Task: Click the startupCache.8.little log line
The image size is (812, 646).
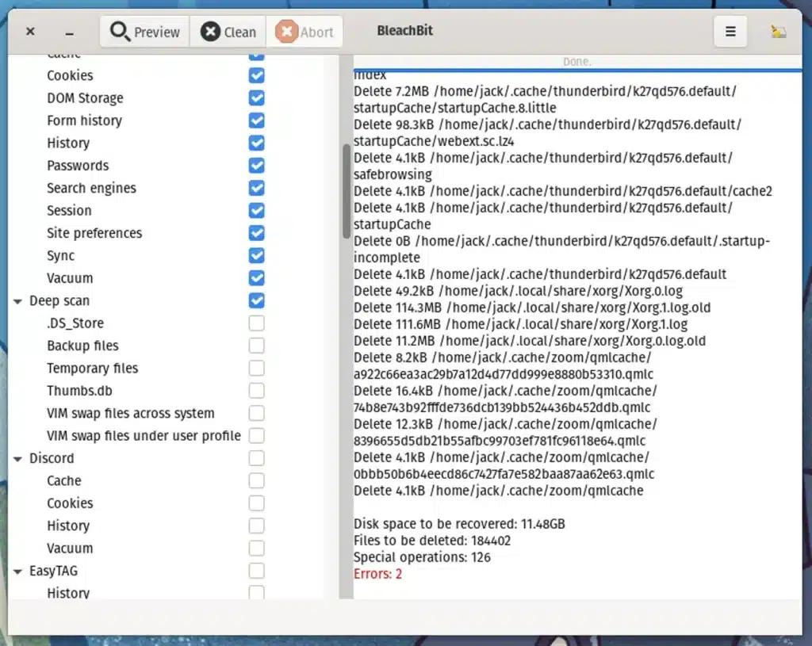Action: click(545, 99)
